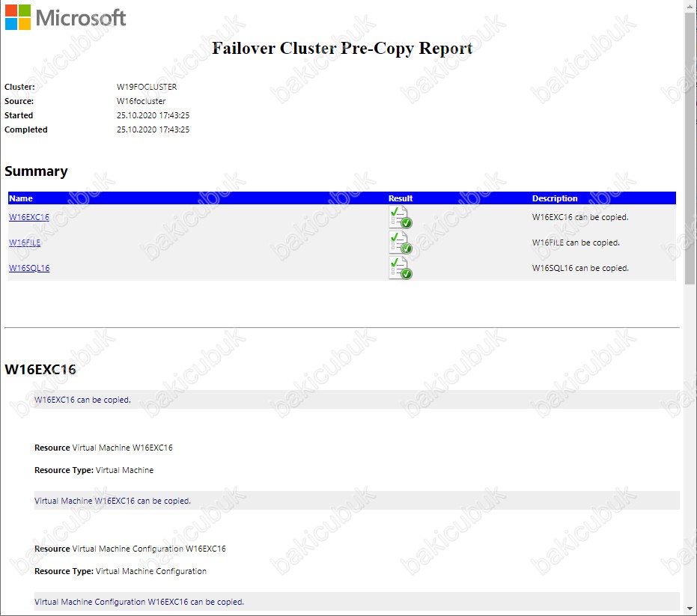Click the W19FOCLUSTER cluster name value
This screenshot has height=616, width=697.
(x=147, y=87)
